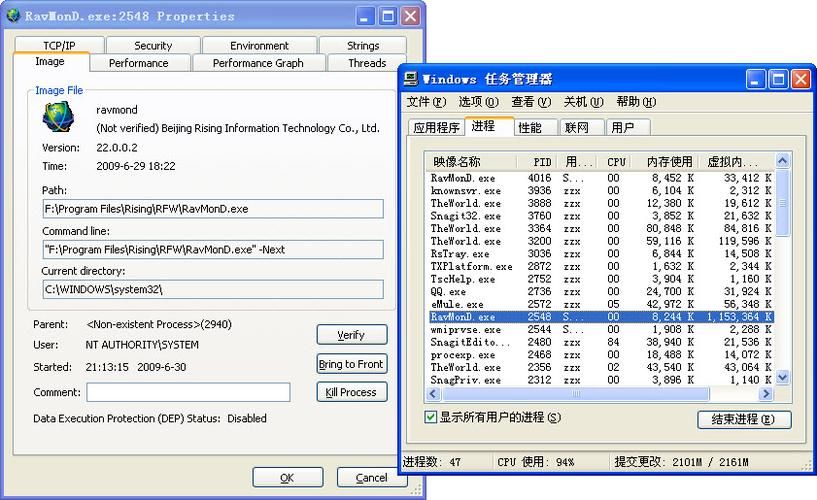This screenshot has height=500, width=817.
Task: Click Properties window title bar globe icon
Action: pyautogui.click(x=14, y=16)
